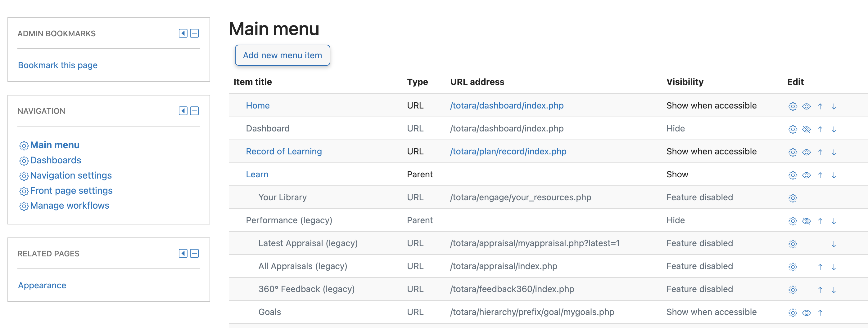Toggle visibility of Learn item
868x328 pixels.
(806, 175)
